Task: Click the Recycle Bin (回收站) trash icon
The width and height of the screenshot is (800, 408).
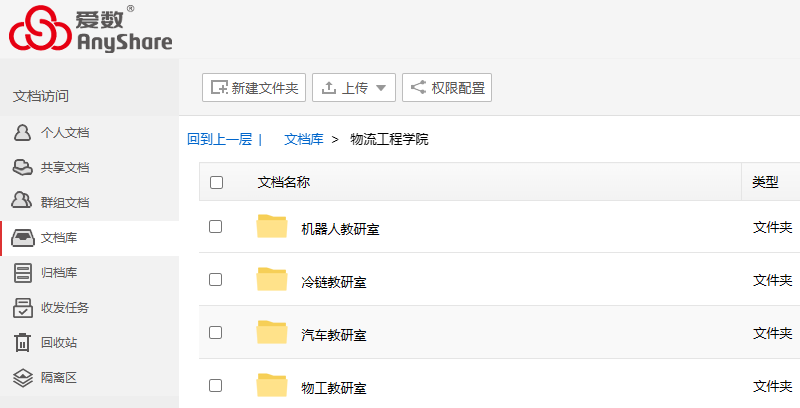Action: pos(22,343)
